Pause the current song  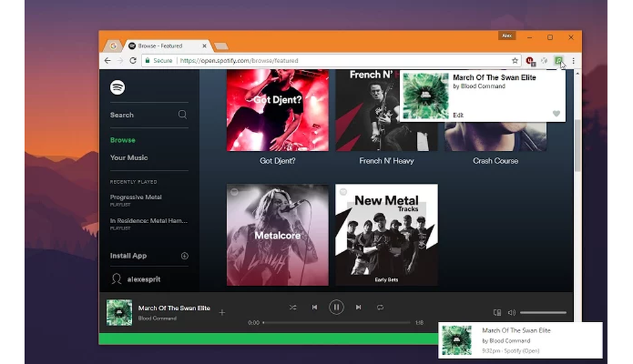click(336, 307)
